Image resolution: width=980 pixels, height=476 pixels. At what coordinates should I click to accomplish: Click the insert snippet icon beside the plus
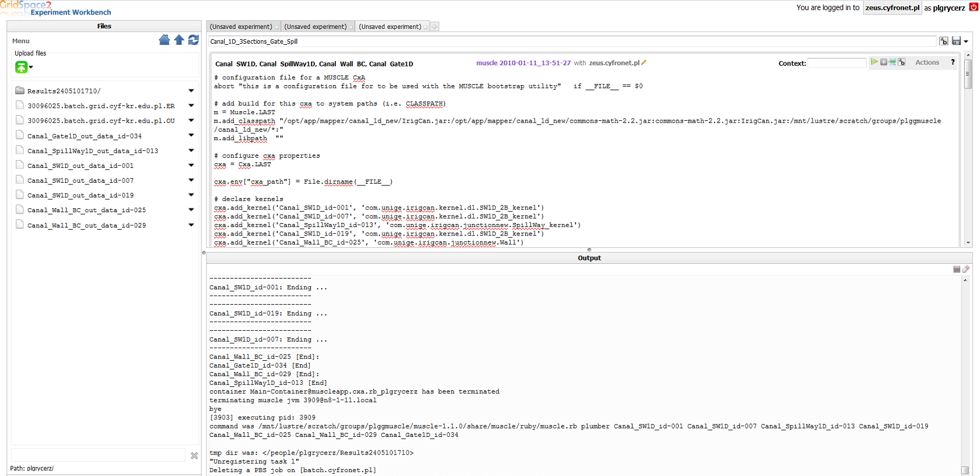[893, 62]
